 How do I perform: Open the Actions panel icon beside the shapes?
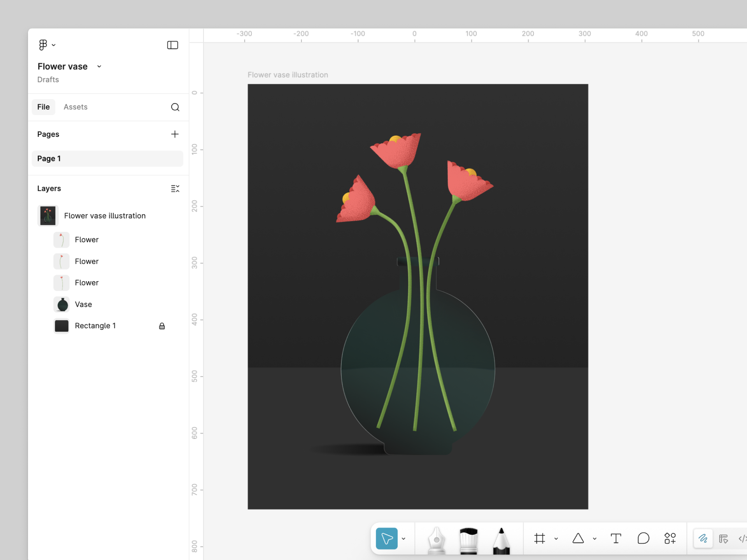click(671, 539)
